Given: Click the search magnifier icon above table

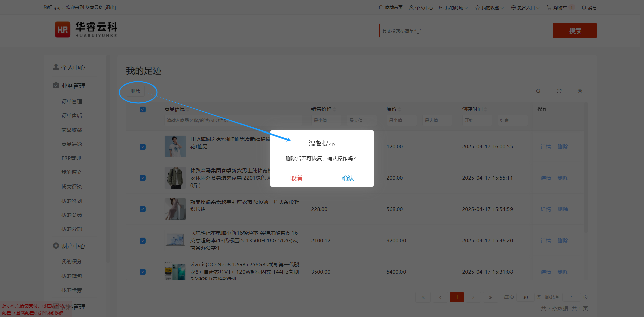Looking at the screenshot, I should click(538, 91).
